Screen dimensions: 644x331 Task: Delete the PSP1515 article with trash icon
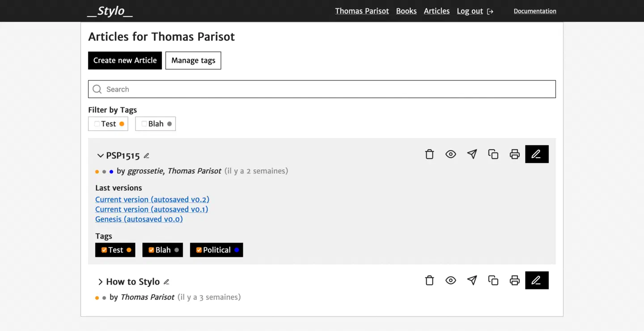(429, 154)
